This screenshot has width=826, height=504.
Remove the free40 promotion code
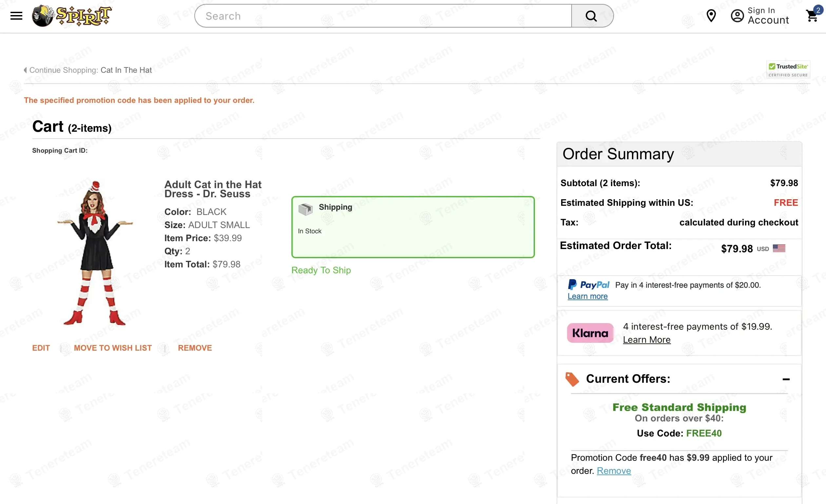click(614, 471)
